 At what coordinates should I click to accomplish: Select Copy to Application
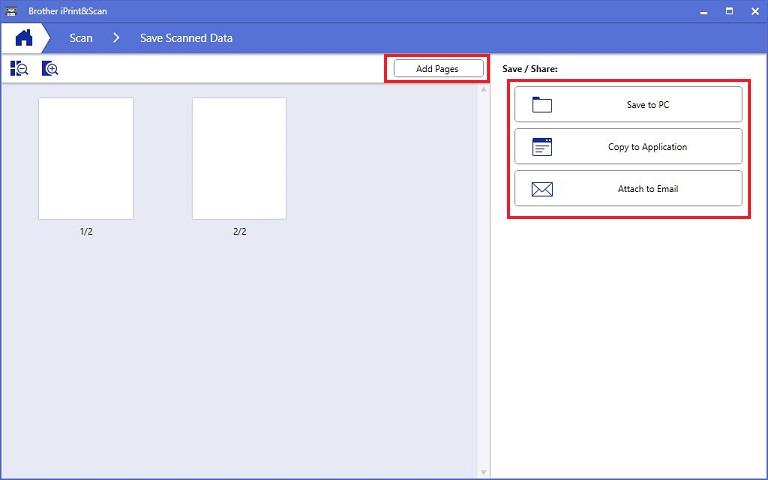coord(628,146)
